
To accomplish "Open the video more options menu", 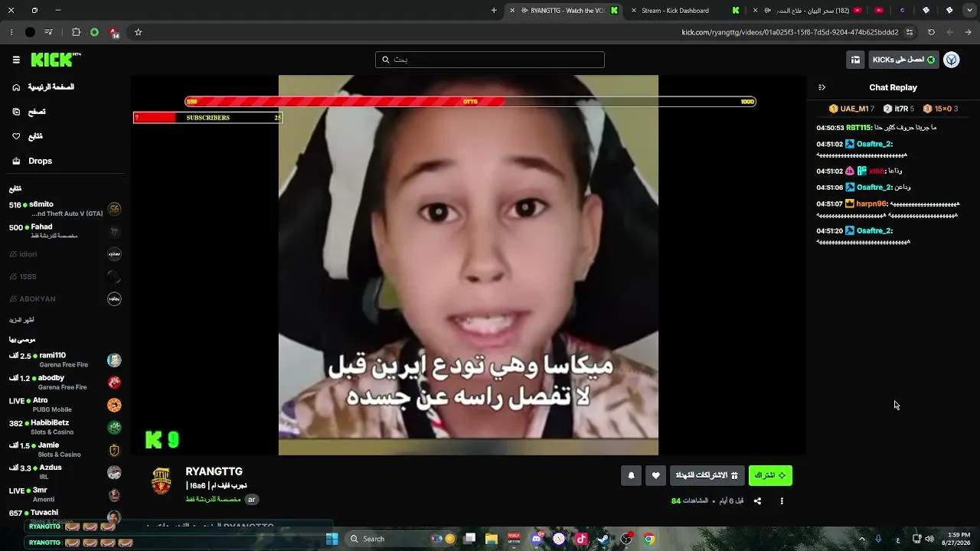I will coord(782,500).
